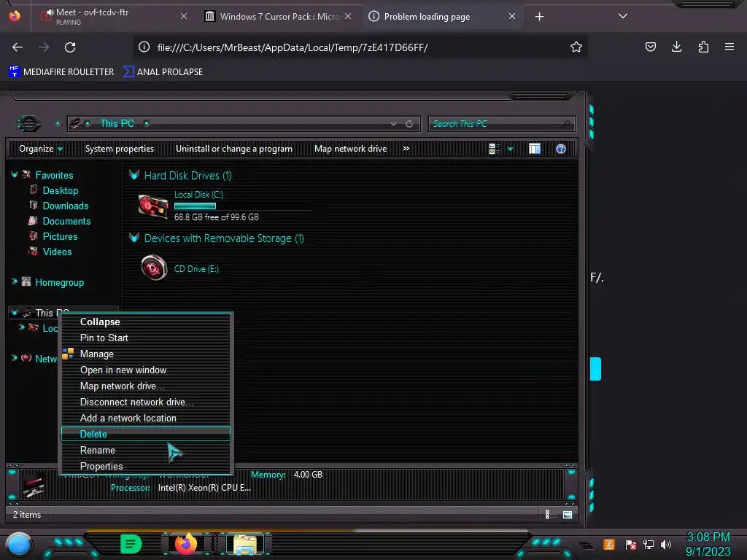The image size is (747, 560).
Task: Close the Windows 7 Cursor Pack tab
Action: tap(348, 16)
